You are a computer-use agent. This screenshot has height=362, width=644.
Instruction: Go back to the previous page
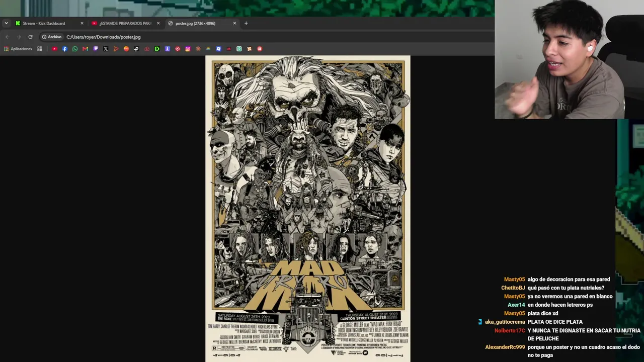7,37
